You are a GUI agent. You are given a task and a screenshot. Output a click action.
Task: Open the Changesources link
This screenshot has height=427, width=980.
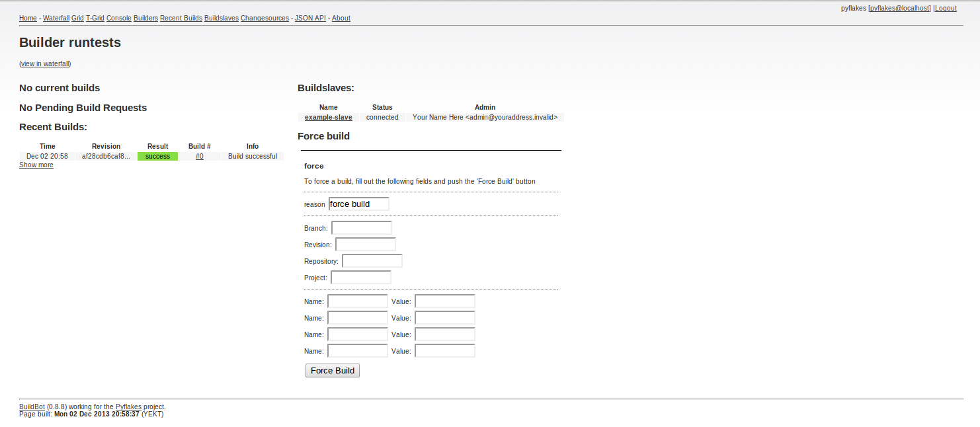pos(265,19)
